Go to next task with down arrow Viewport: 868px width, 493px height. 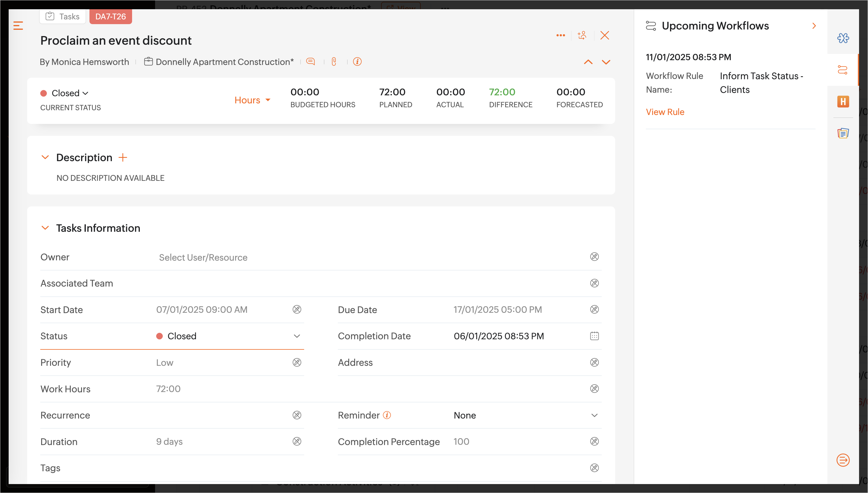tap(606, 62)
